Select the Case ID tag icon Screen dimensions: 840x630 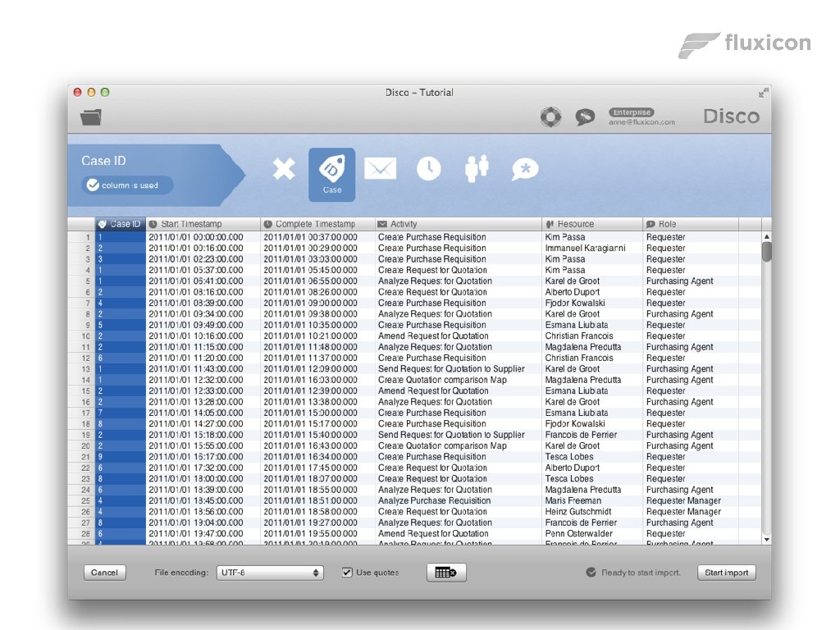point(331,175)
